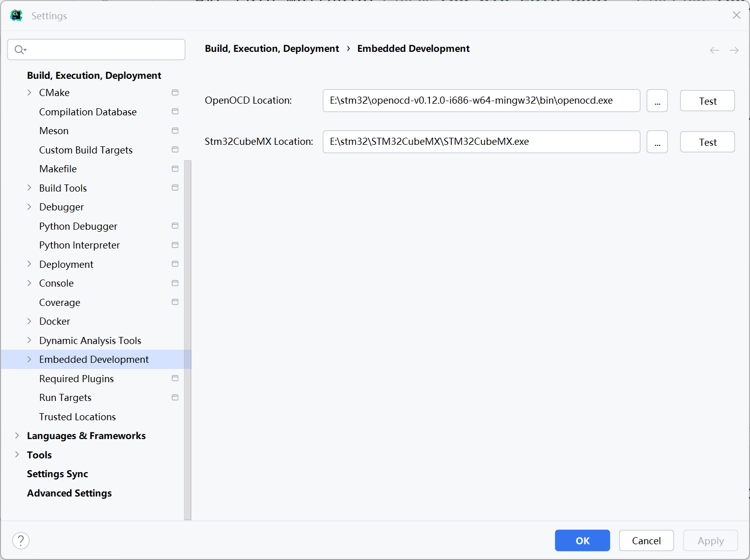Expand the Languages & Frameworks section
The height and width of the screenshot is (560, 750).
click(x=17, y=435)
